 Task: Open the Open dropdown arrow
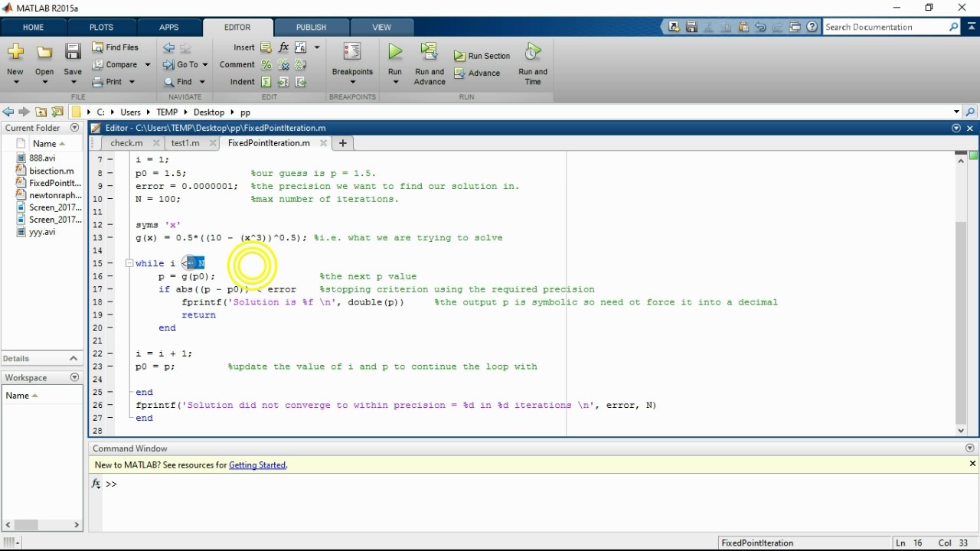[44, 82]
